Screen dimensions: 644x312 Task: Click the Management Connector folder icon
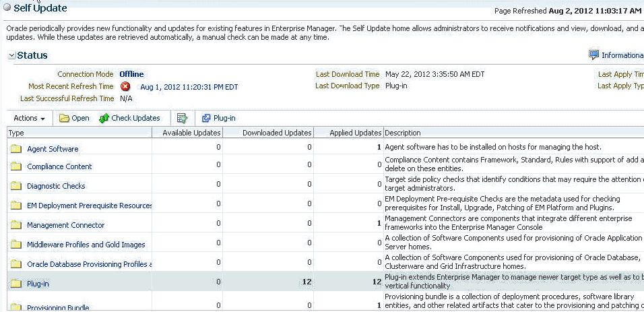click(16, 225)
